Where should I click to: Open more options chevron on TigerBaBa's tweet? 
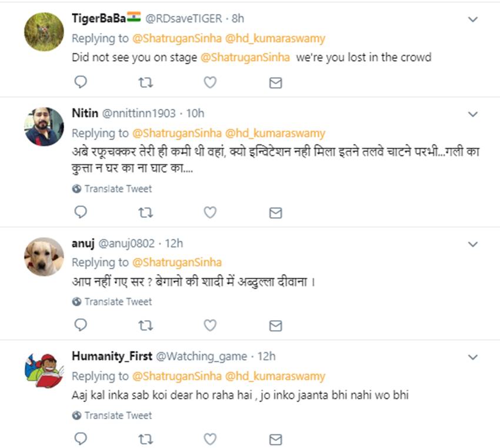click(x=472, y=19)
